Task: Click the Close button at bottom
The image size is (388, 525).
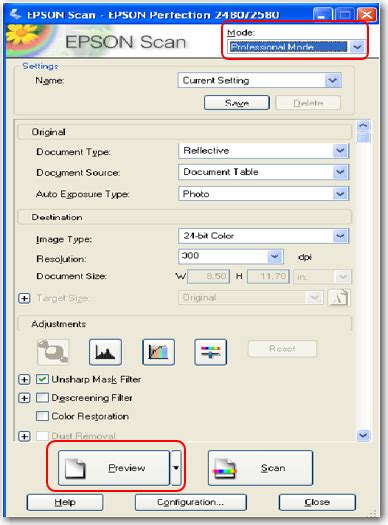Action: pyautogui.click(x=317, y=502)
